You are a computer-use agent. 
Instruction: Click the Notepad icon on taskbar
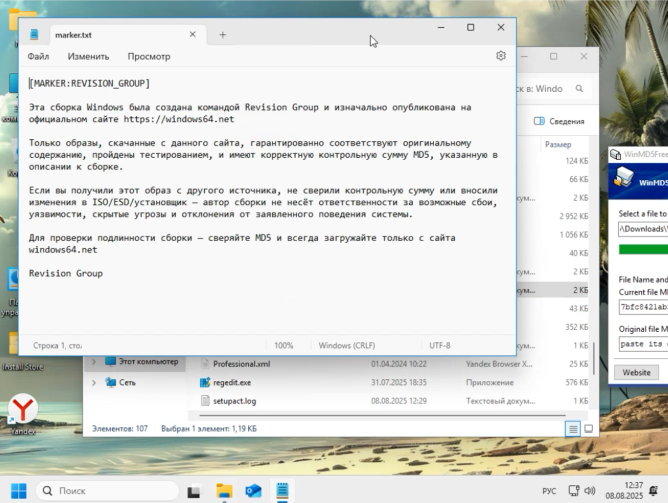[283, 490]
